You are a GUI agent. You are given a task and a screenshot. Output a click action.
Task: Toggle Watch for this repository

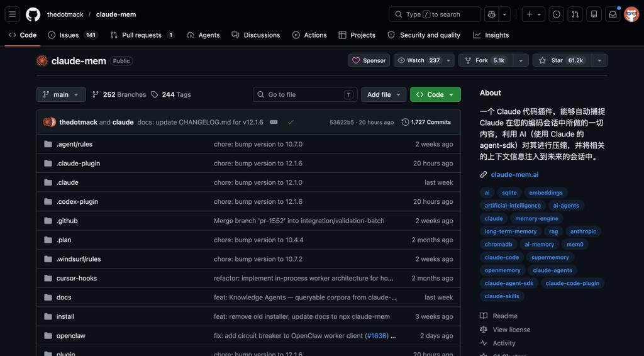click(418, 60)
